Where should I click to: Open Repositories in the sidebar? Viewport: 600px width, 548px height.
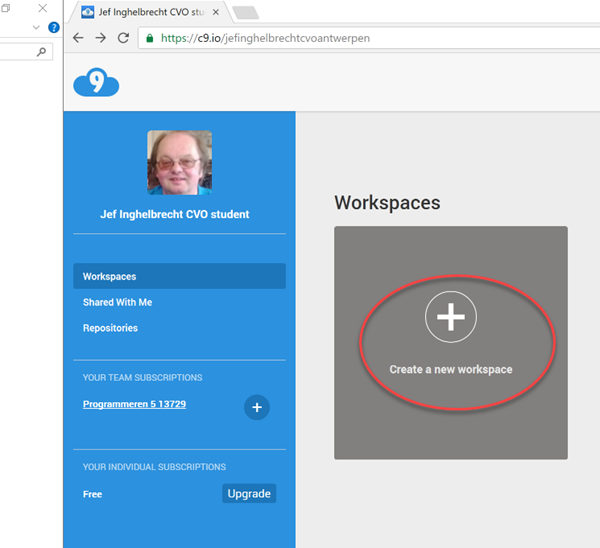click(x=110, y=328)
